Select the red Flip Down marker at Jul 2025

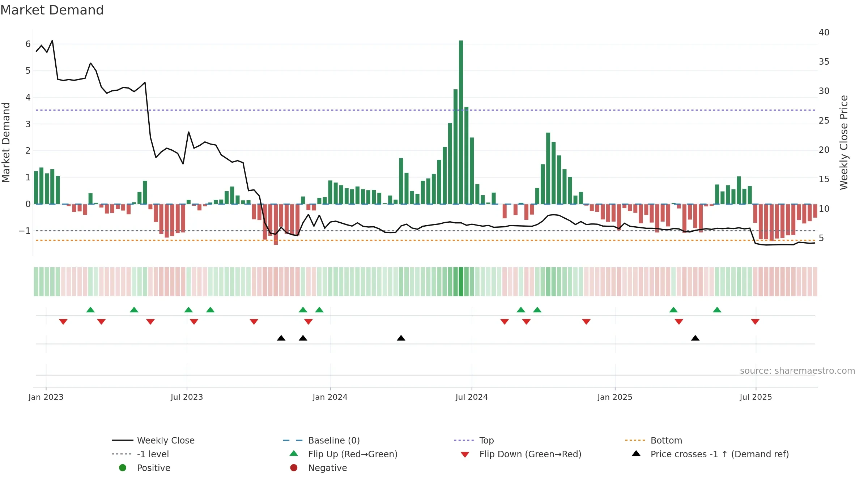(x=755, y=321)
